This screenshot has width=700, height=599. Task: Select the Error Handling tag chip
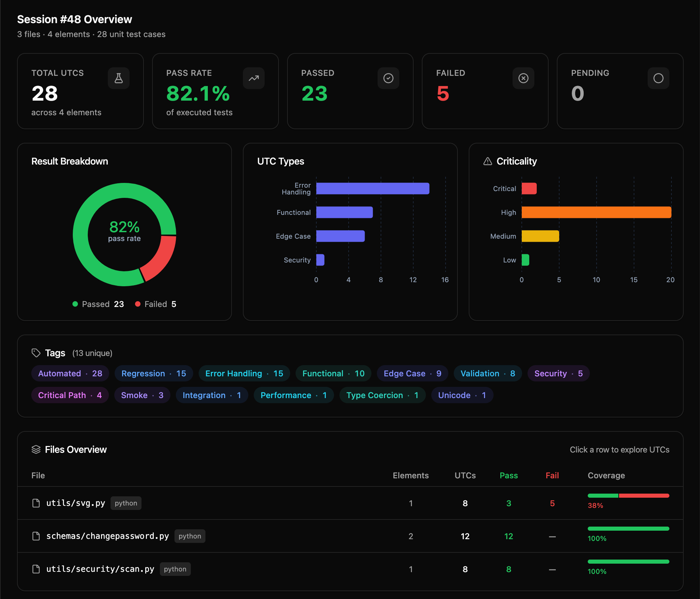click(244, 373)
